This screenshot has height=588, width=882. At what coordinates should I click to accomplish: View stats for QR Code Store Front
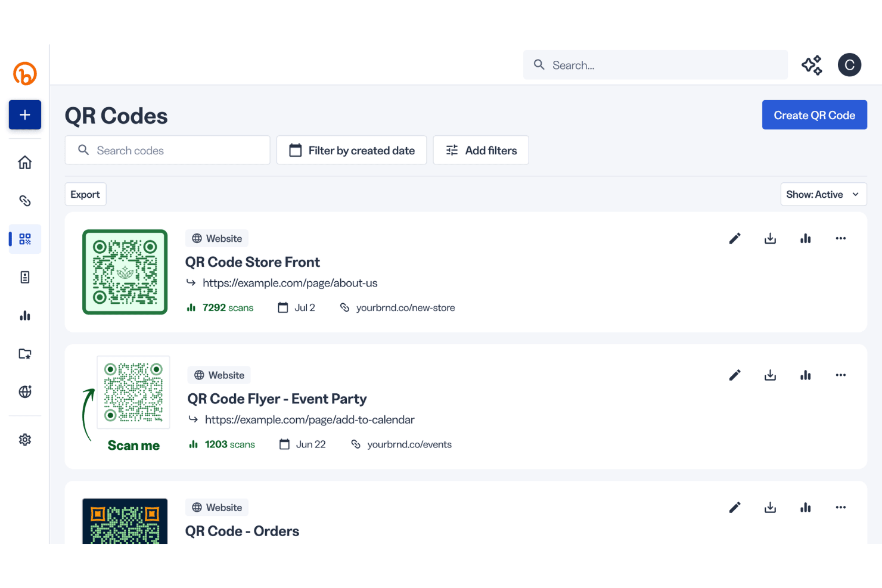coord(806,238)
